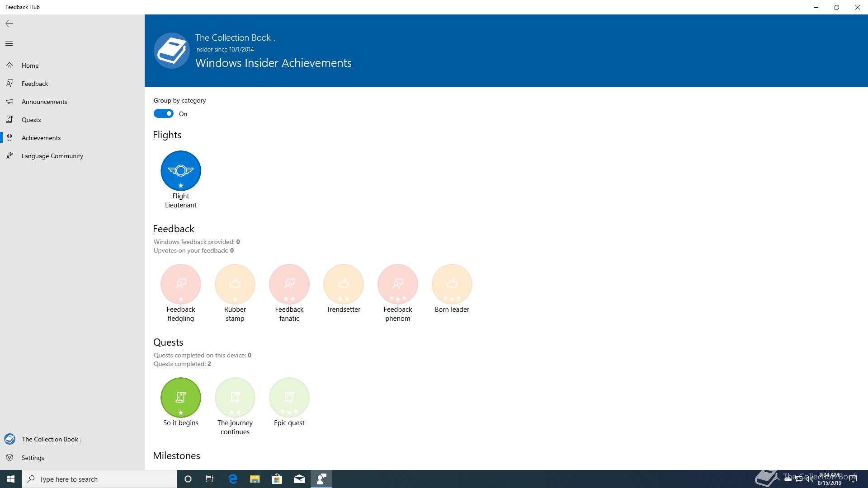
Task: Click the Quests section heading in content
Action: click(168, 343)
